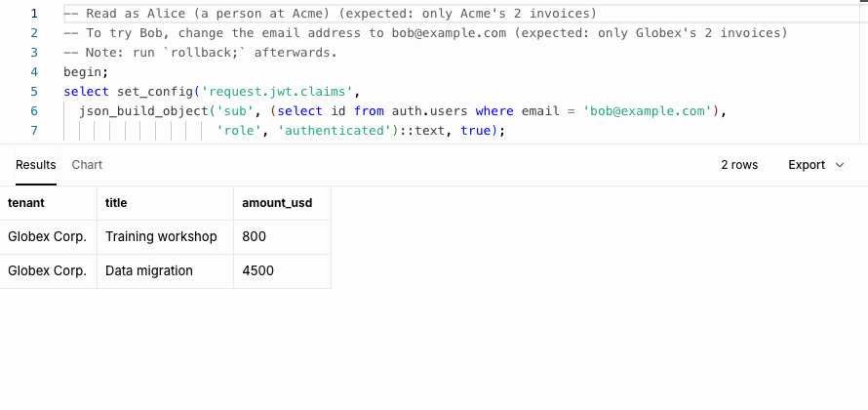The image size is (868, 410).
Task: Select Globex Corp. in Training workshop row
Action: coord(48,237)
